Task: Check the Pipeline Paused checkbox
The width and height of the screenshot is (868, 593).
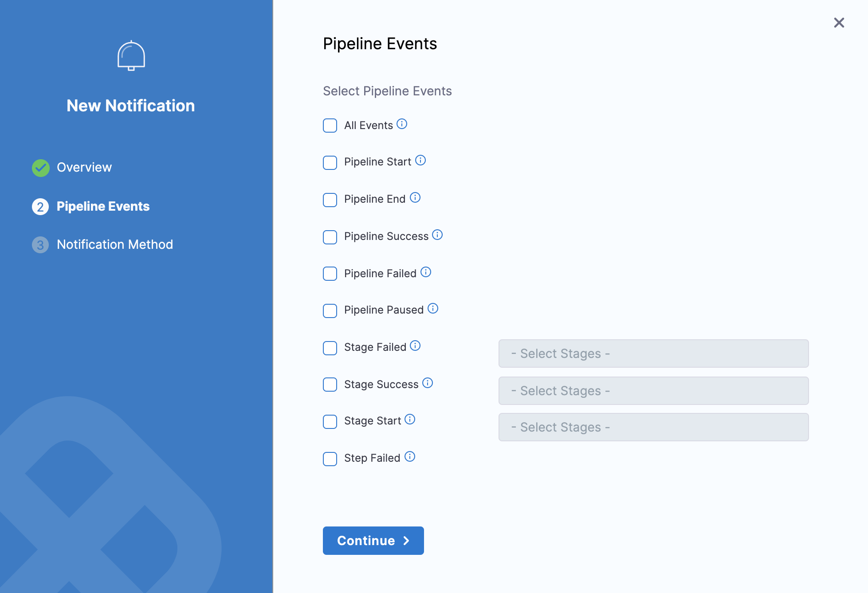Action: (x=330, y=311)
